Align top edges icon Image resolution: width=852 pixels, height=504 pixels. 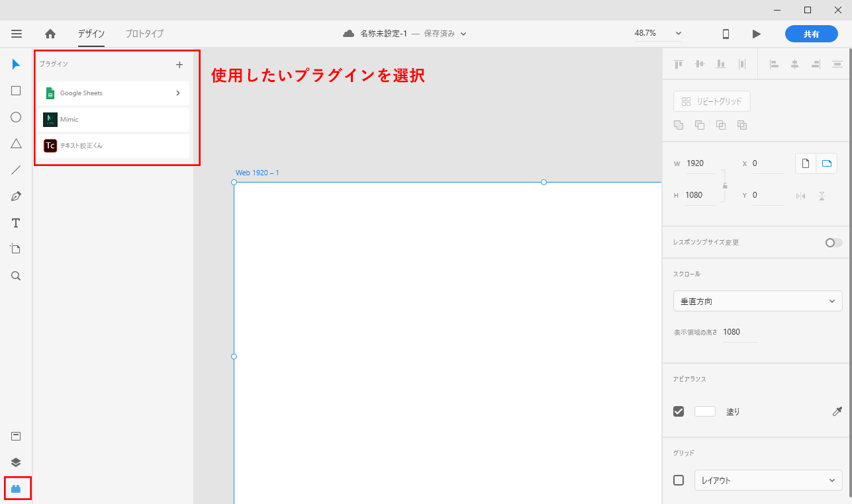pos(679,64)
